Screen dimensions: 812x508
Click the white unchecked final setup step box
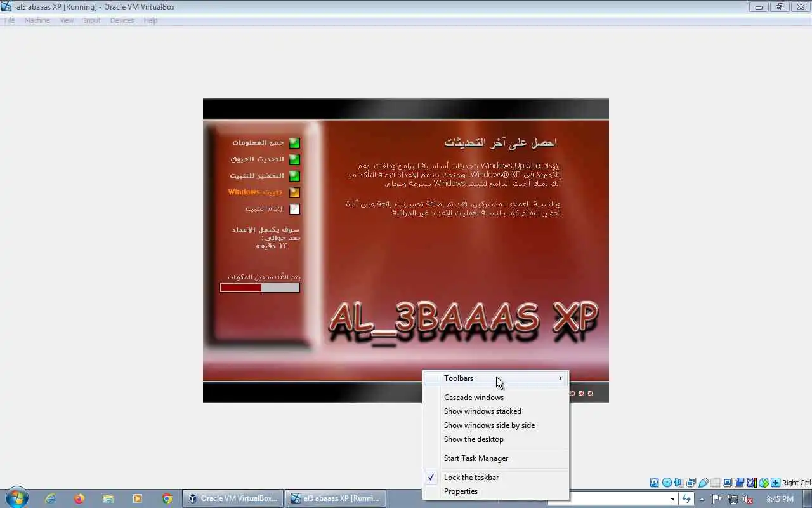pos(294,209)
